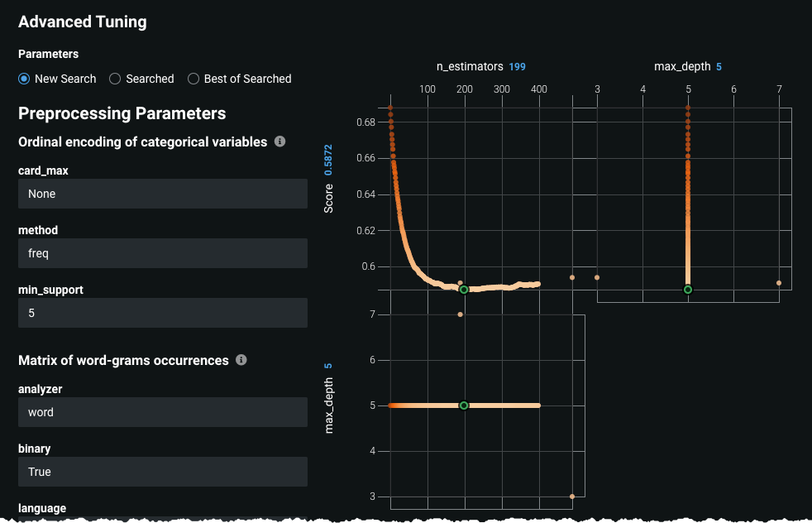Viewport: 812px width, 523px height.
Task: Click the info icon beside Matrix of word-grams occurrences
Action: [241, 360]
